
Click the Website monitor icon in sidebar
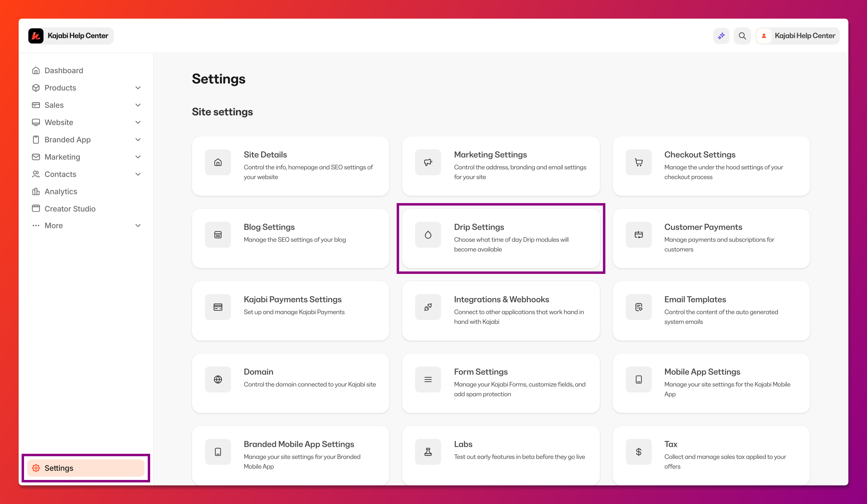tap(36, 122)
